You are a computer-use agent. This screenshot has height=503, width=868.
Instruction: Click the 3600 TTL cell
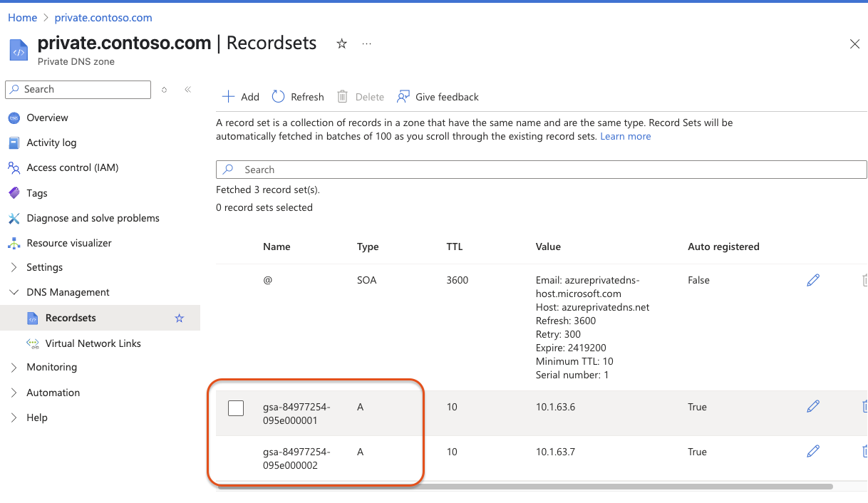pos(458,280)
